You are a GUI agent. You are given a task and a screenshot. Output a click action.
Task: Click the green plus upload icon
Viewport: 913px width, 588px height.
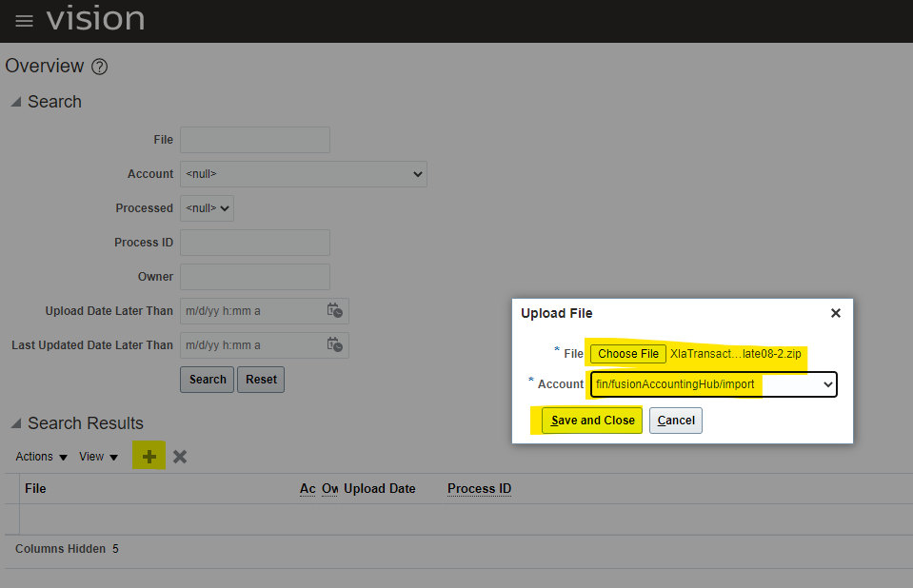coord(149,457)
